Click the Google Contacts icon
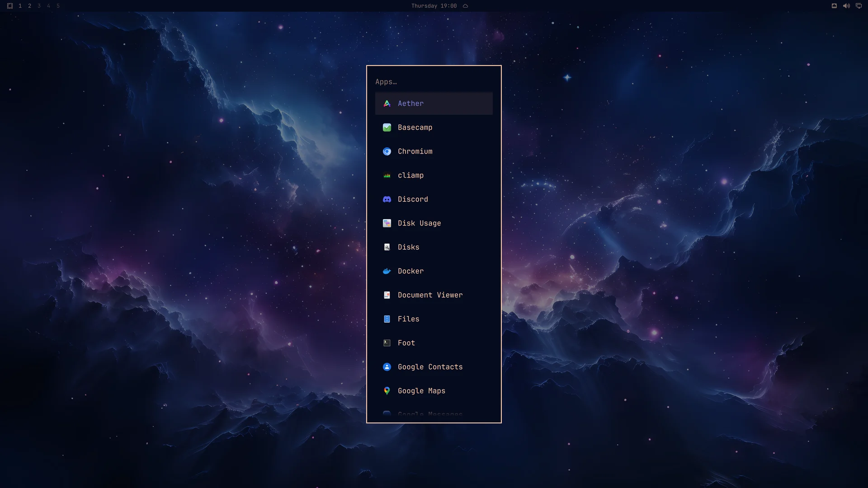Screen dimensions: 868x488 click(387, 367)
